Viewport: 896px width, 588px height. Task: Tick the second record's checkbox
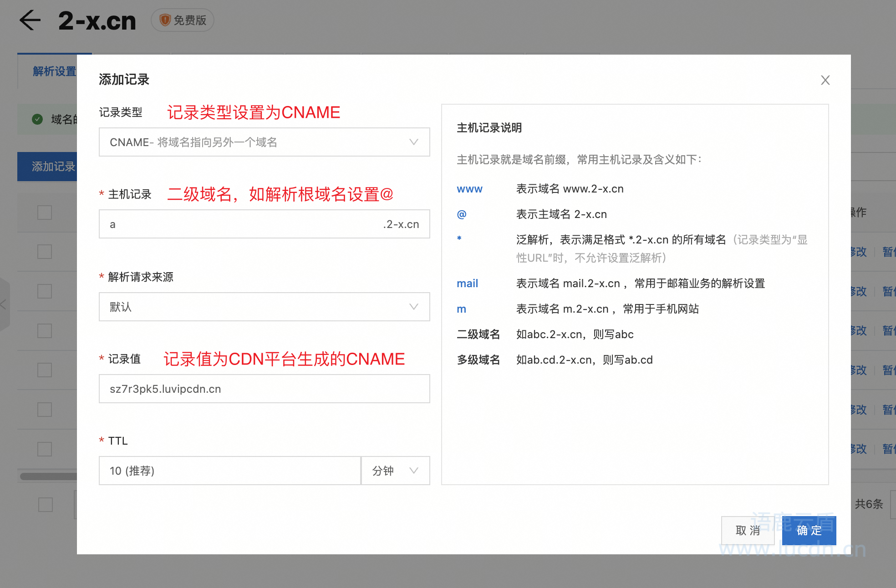[x=44, y=252]
